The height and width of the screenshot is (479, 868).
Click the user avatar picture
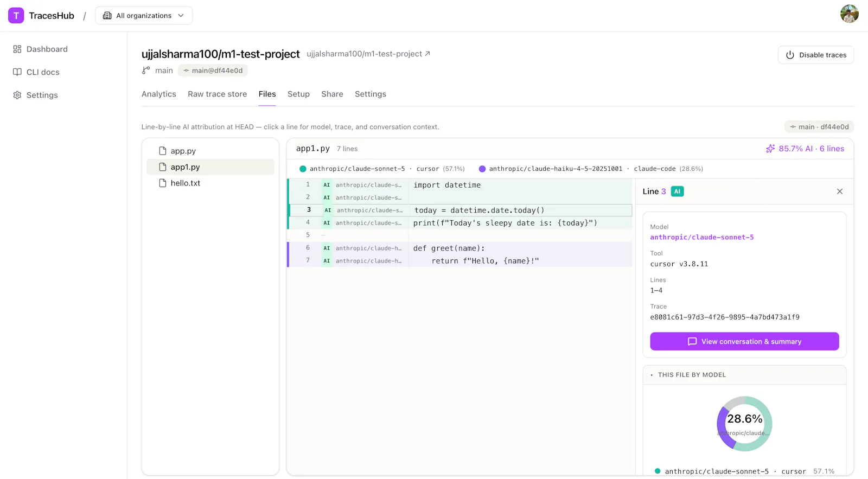850,14
